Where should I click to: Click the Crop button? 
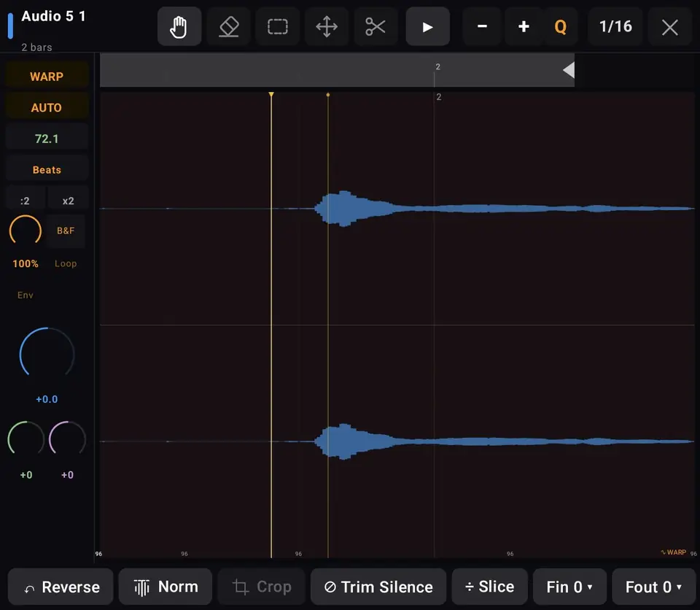tap(262, 587)
